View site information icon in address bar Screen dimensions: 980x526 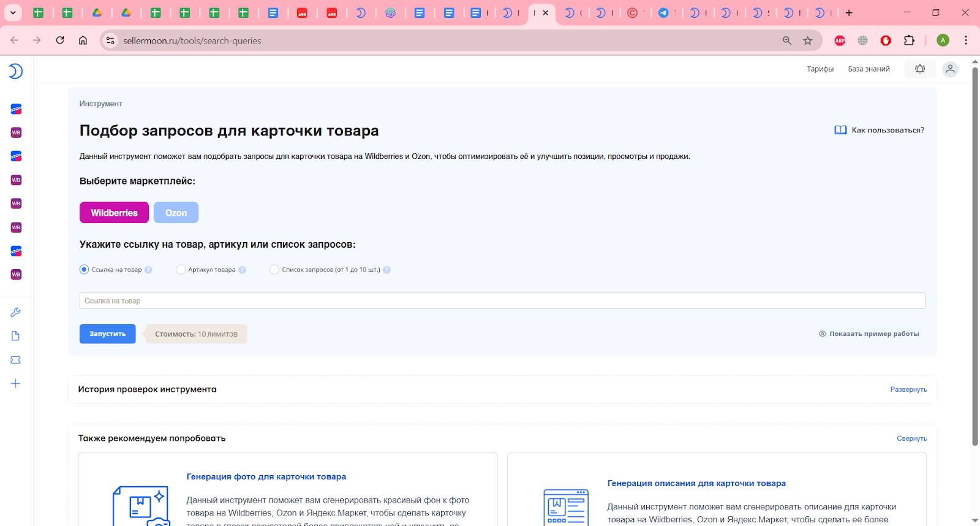(110, 40)
